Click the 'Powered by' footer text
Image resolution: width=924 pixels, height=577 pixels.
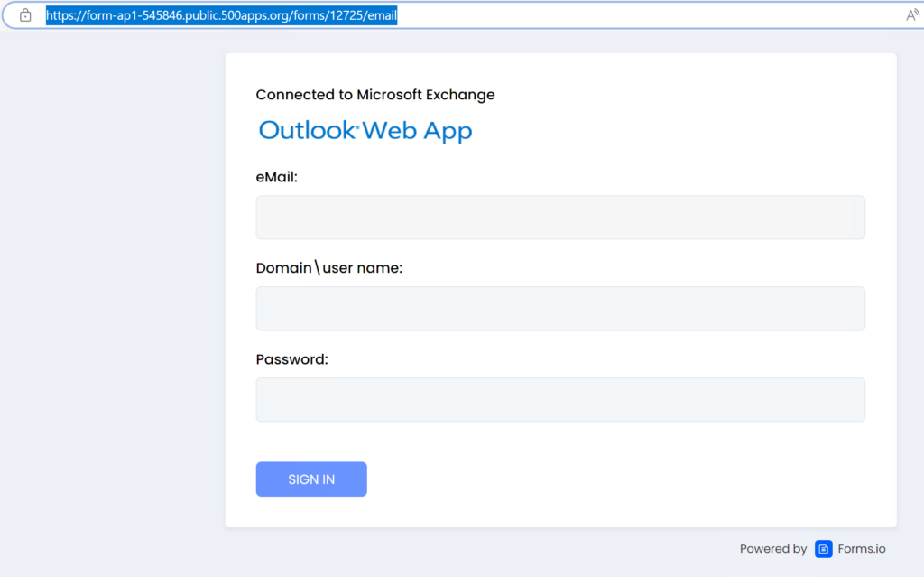pyautogui.click(x=773, y=549)
